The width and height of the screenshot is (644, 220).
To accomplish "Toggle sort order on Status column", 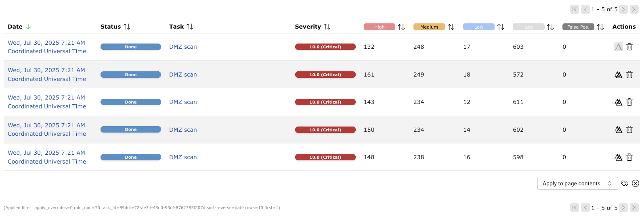I will (127, 27).
